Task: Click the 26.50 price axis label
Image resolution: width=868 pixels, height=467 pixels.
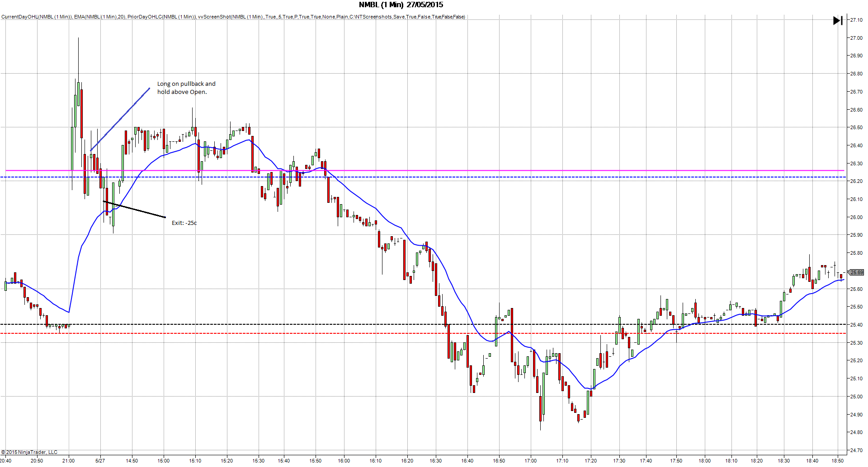Action: click(x=856, y=127)
